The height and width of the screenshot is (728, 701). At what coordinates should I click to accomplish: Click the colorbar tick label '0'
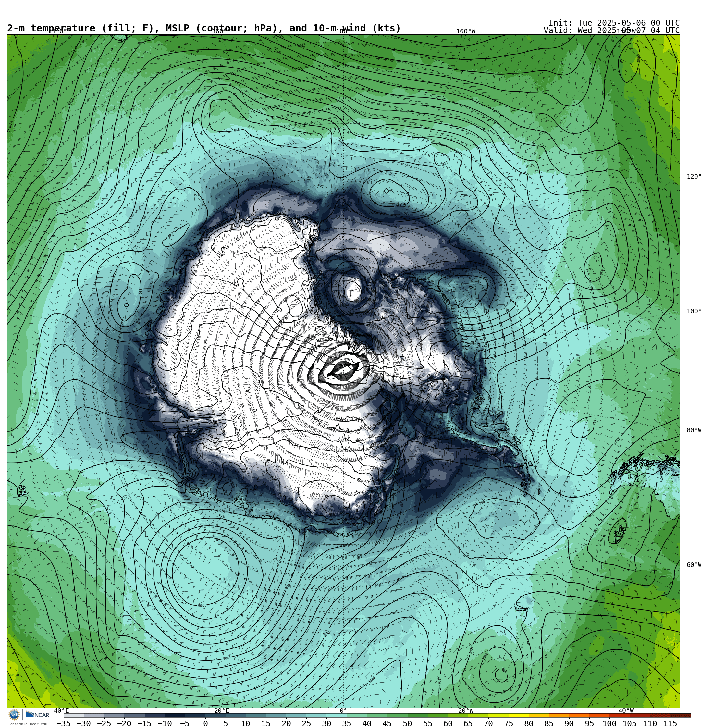click(x=205, y=723)
